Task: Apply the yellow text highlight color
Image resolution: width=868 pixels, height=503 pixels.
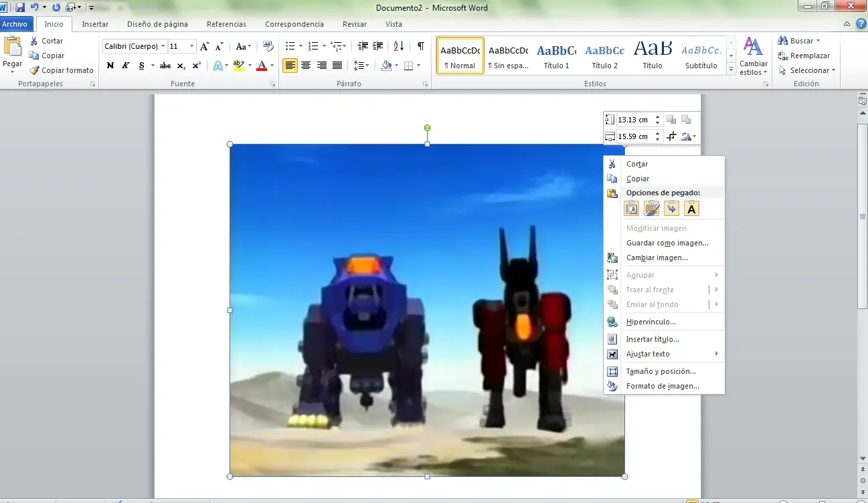Action: [239, 66]
